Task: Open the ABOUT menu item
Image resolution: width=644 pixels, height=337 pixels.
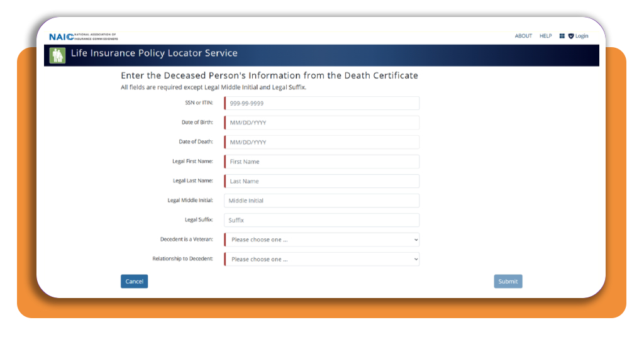Action: (523, 36)
